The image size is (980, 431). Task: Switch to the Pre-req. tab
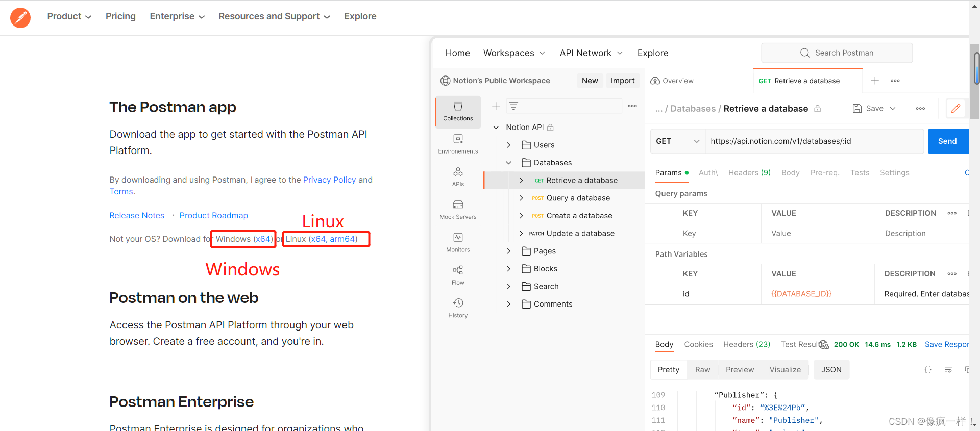point(825,173)
